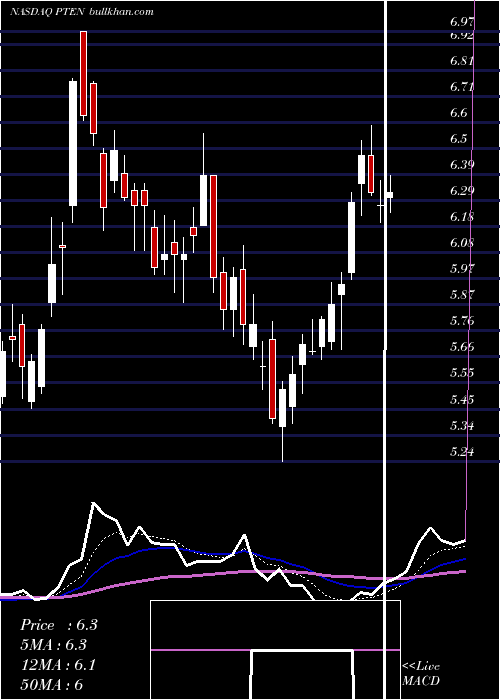Click the 'NASDAQ PTEN bullkhan.com' chart title
The height and width of the screenshot is (700, 500).
point(82,12)
